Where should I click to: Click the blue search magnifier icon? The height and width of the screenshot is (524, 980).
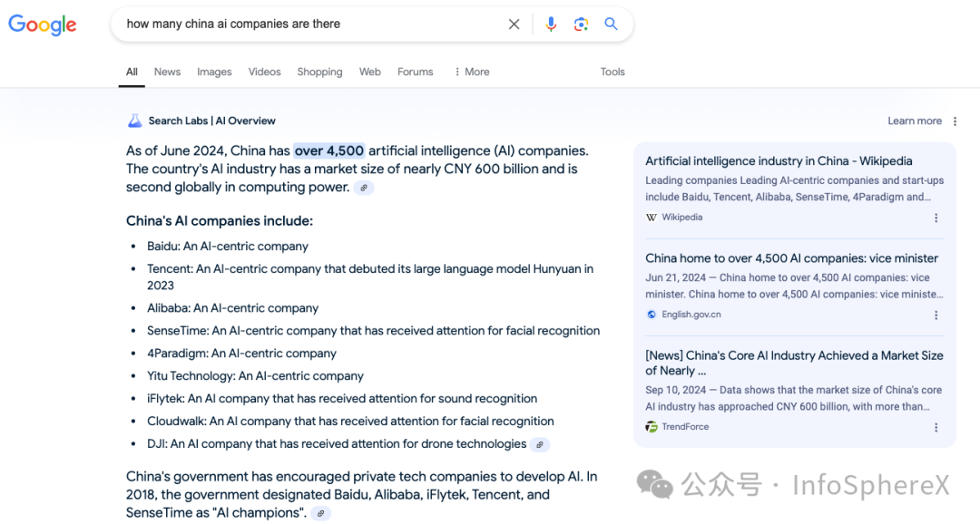(x=611, y=24)
